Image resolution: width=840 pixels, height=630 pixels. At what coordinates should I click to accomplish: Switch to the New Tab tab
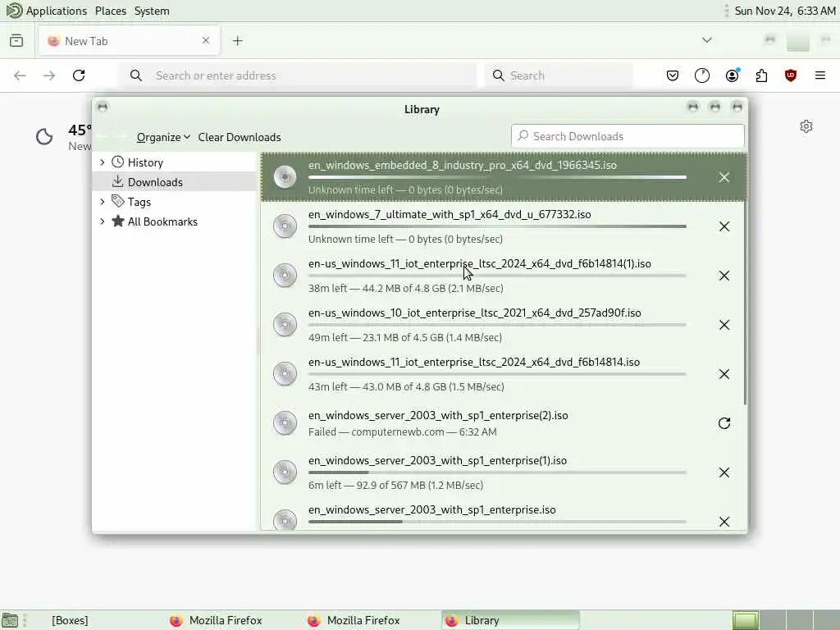[129, 41]
